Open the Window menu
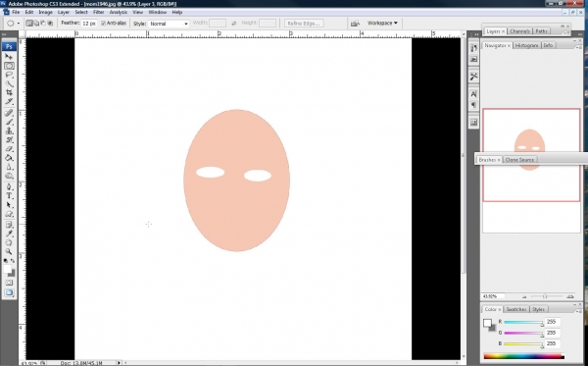Image resolution: width=588 pixels, height=366 pixels. pos(158,12)
